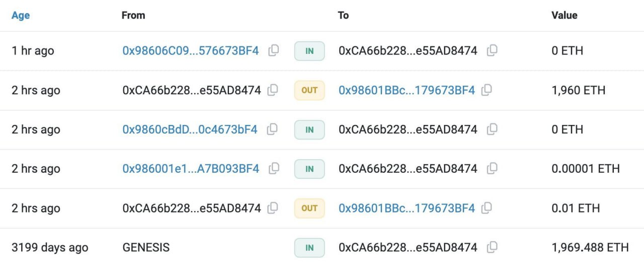
Task: Click the OUT badge in the 1,960 ETH row
Action: (x=309, y=91)
